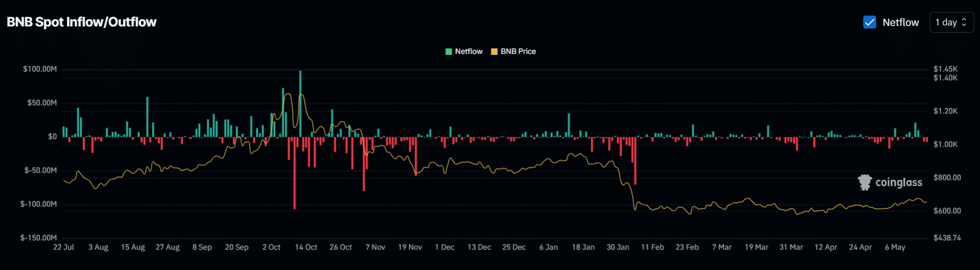
Task: Click the 11 Feb date label
Action: [652, 247]
